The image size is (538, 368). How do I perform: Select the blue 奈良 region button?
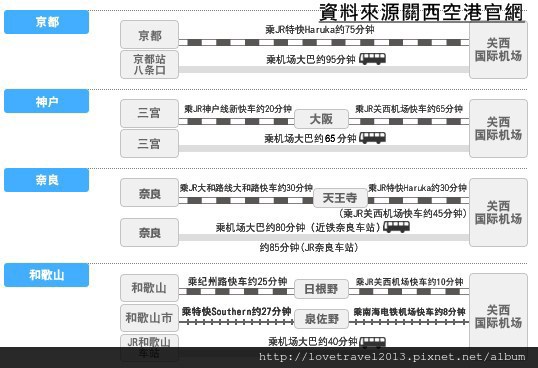click(x=46, y=180)
